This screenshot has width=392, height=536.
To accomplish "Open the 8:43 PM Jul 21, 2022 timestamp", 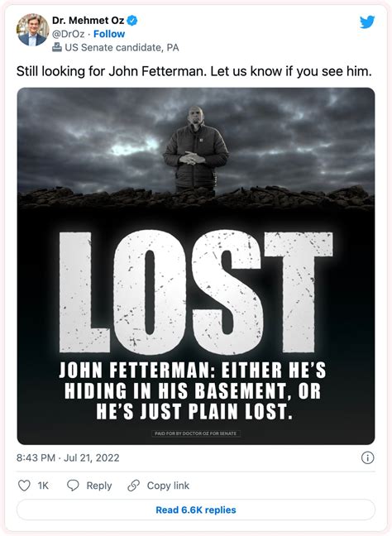I will point(68,457).
